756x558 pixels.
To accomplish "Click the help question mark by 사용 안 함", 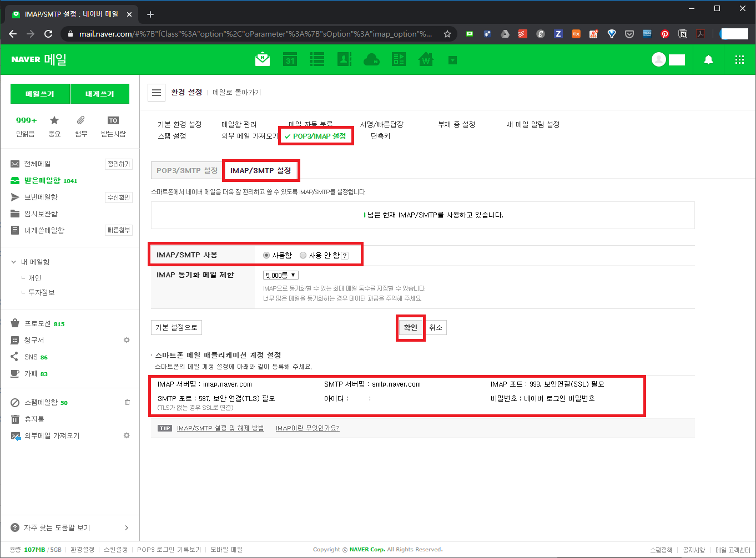I will pyautogui.click(x=345, y=256).
